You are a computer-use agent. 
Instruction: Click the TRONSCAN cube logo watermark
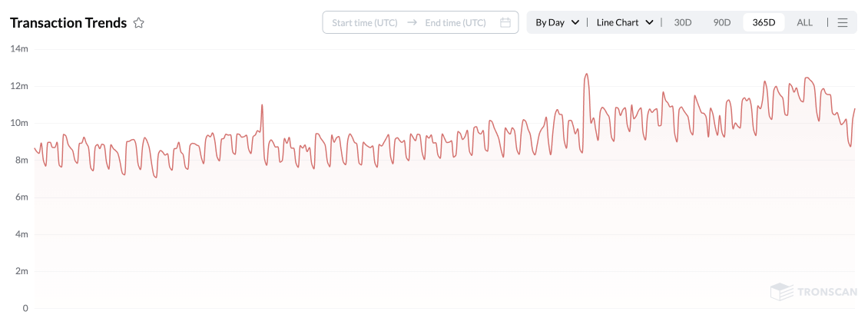tap(781, 292)
